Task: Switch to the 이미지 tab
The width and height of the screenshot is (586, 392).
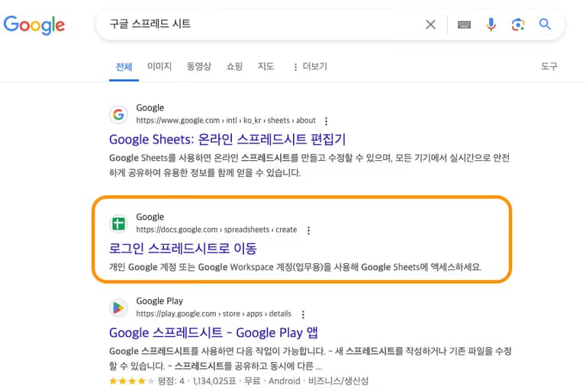Action: click(x=159, y=66)
